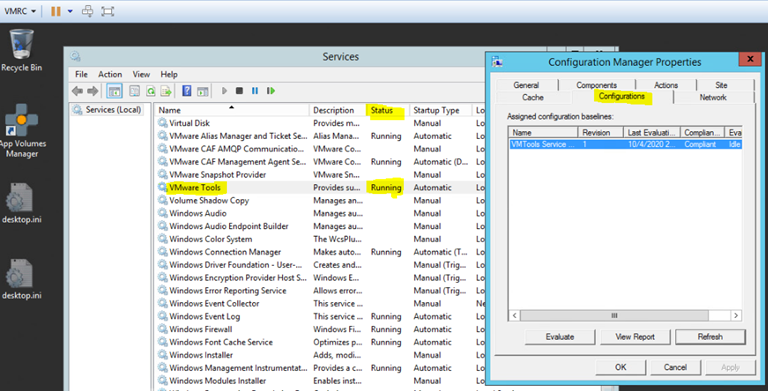Viewport: 768px width, 391px height.
Task: Open the Help menu in Services
Action: (x=169, y=74)
